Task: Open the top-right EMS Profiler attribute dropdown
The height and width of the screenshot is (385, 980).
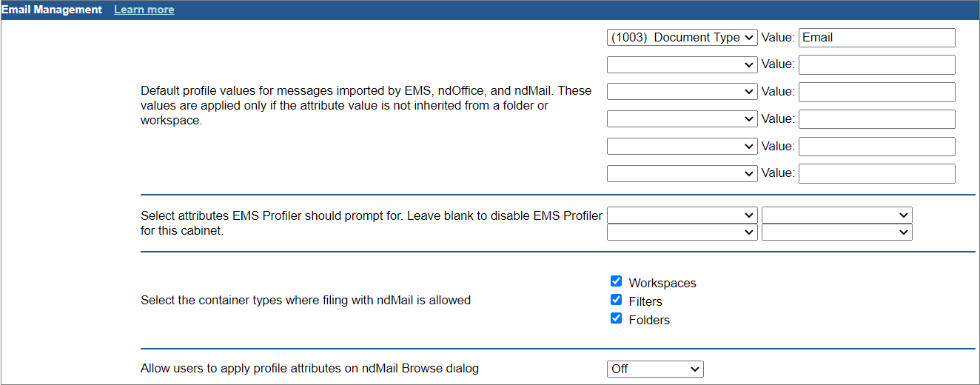Action: pyautogui.click(x=836, y=215)
